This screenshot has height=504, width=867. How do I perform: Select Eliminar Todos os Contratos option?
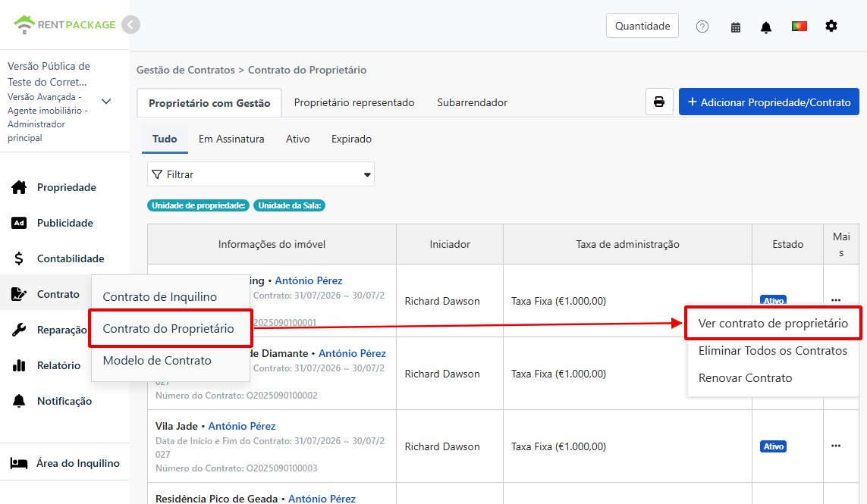point(773,350)
